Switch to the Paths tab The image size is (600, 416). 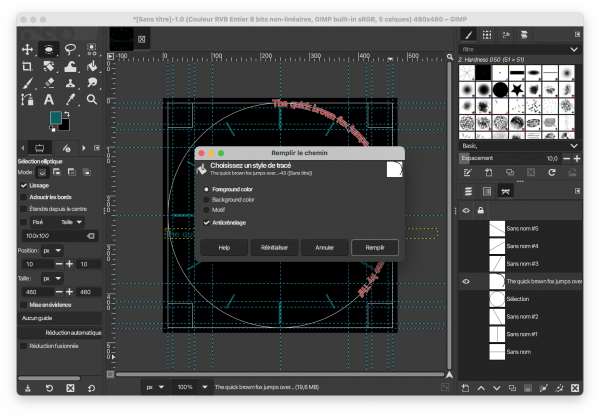pyautogui.click(x=505, y=191)
